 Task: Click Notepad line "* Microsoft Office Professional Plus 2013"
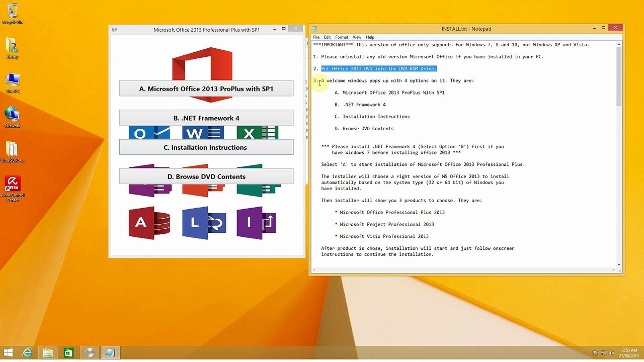tap(389, 212)
